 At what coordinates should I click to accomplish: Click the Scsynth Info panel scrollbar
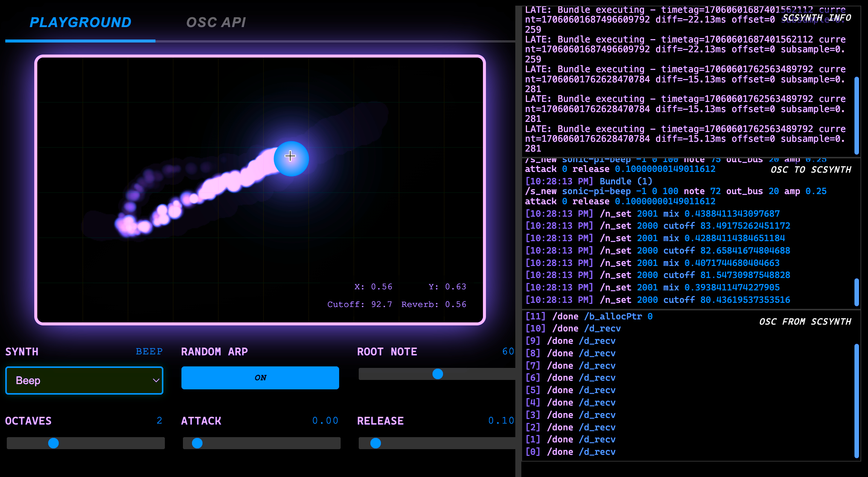point(856,115)
